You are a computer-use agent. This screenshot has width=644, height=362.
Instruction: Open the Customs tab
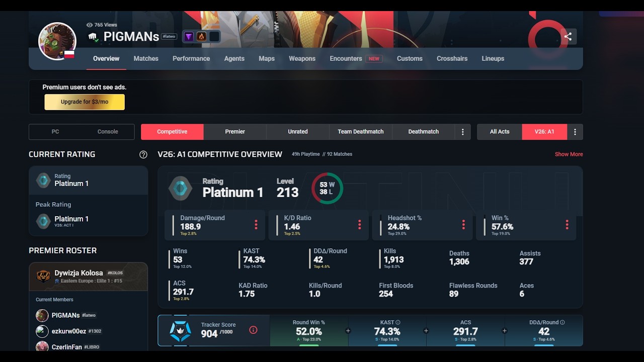point(410,58)
